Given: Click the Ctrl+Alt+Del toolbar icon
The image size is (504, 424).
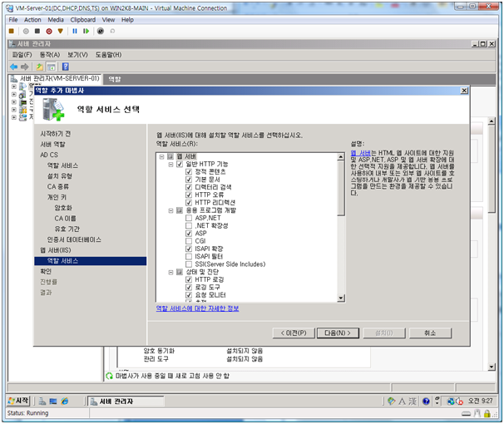Looking at the screenshot, I should click(x=12, y=31).
